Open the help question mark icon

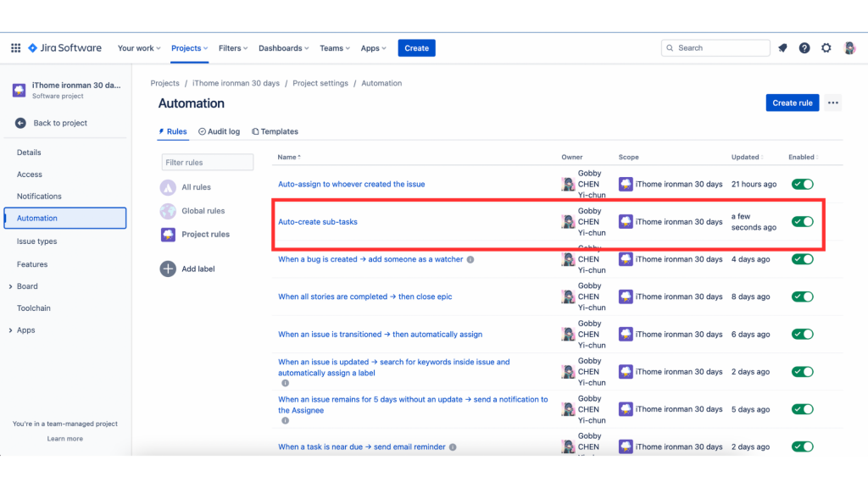click(804, 48)
